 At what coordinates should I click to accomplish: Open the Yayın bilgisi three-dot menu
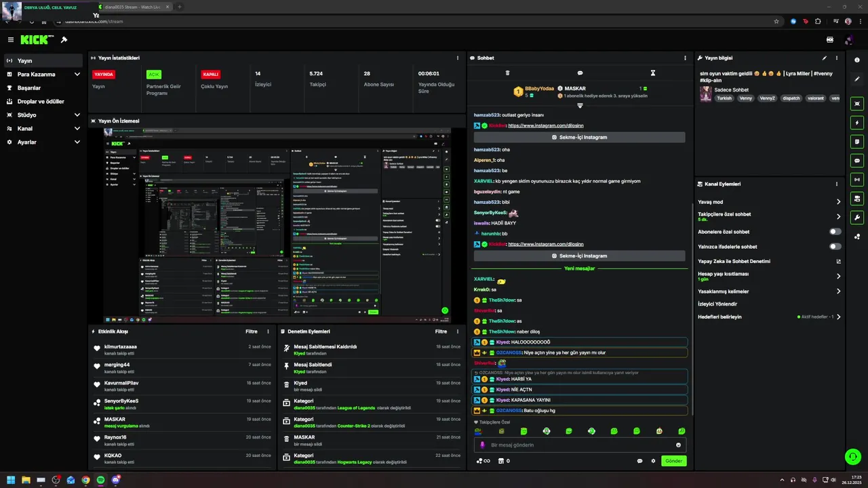click(837, 58)
